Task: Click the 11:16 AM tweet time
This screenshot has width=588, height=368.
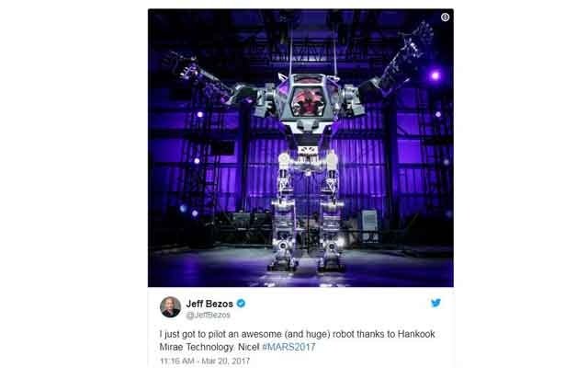Action: pos(177,361)
